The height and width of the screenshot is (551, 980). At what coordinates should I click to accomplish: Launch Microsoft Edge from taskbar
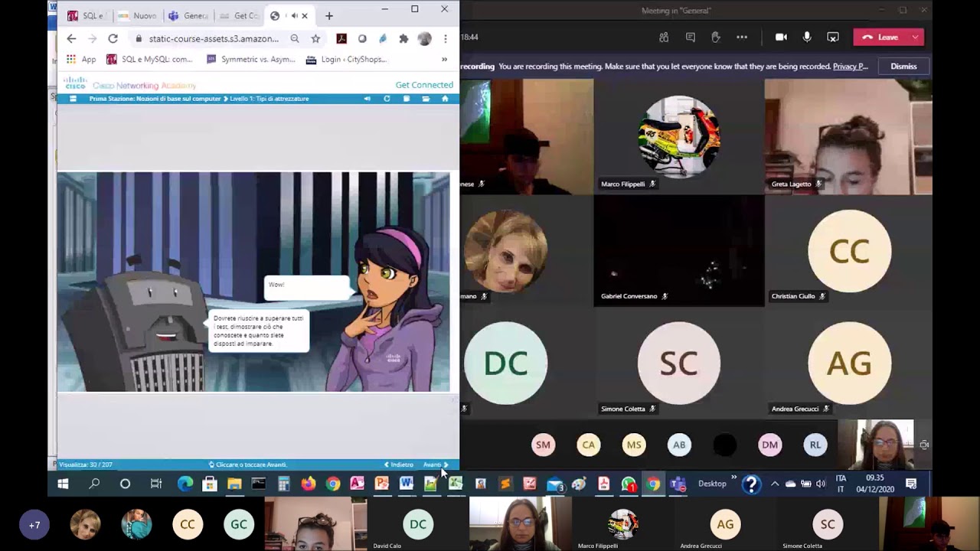pos(185,484)
